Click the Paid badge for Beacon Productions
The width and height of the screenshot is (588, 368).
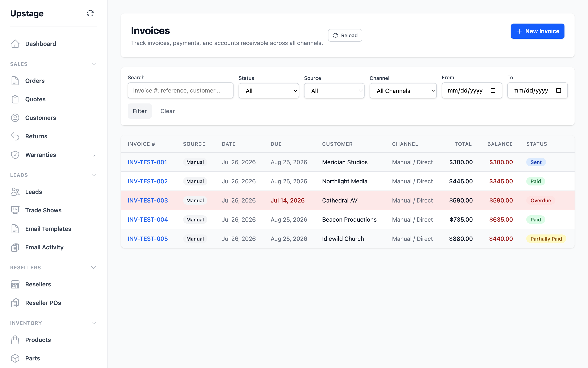535,220
